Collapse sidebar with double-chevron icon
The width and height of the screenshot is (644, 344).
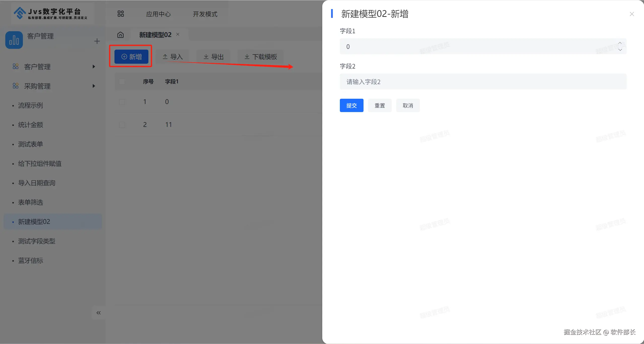[x=98, y=313]
